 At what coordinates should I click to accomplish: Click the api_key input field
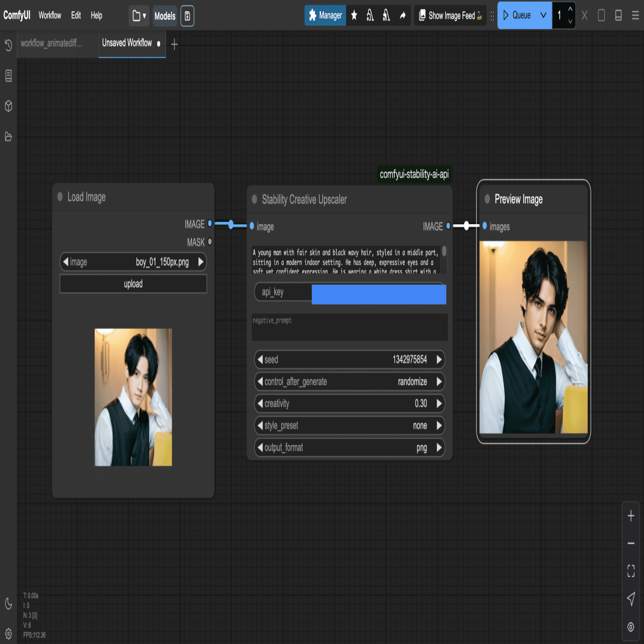[x=350, y=293]
